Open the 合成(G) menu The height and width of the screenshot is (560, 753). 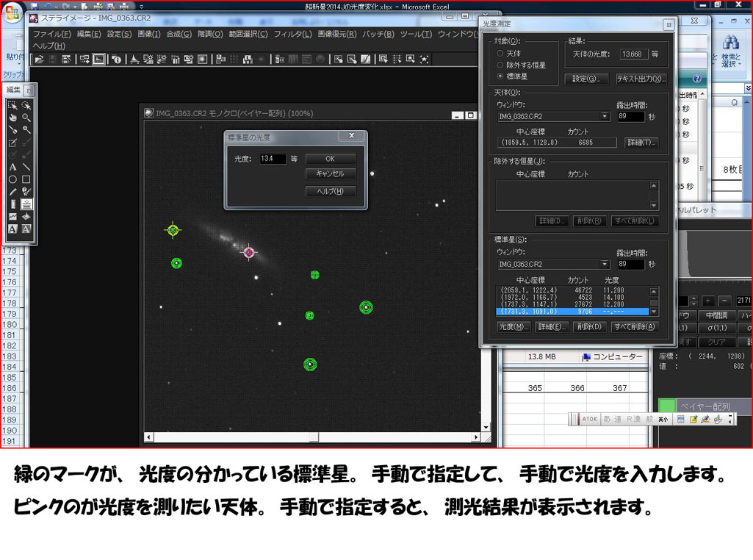[x=179, y=34]
